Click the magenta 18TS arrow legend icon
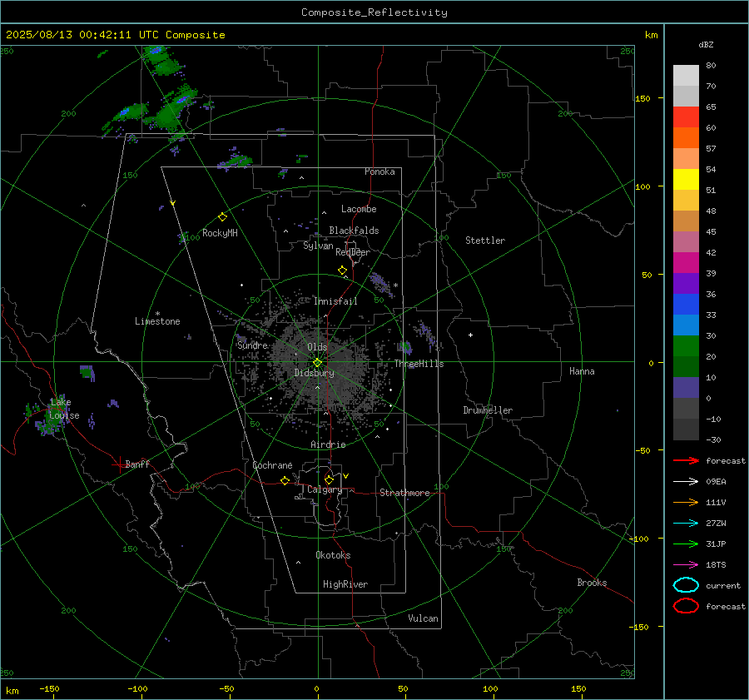 coord(686,565)
